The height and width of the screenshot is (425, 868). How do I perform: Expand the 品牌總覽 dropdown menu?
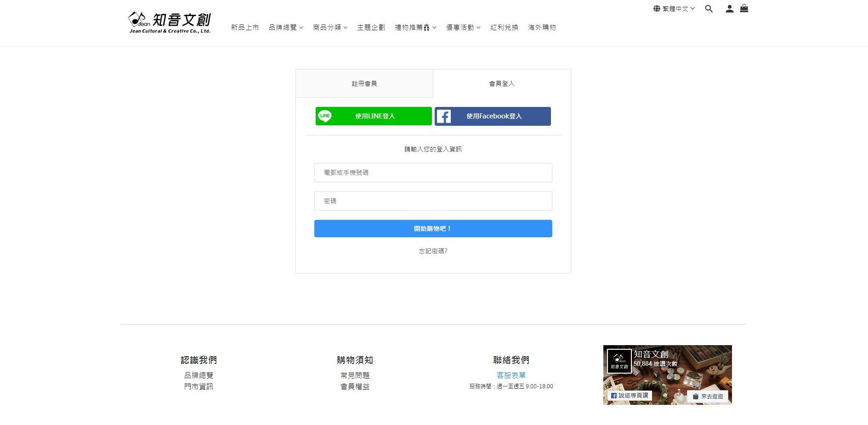click(286, 28)
